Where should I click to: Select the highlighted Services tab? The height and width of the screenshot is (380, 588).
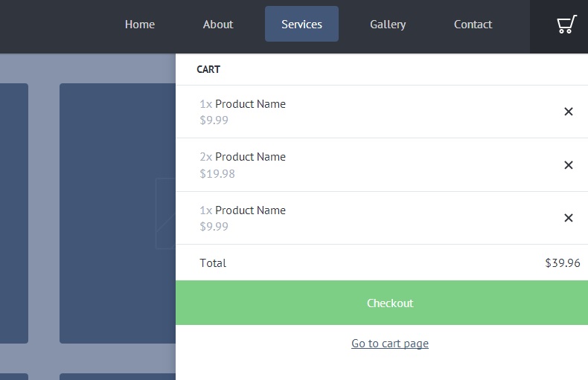pos(301,25)
